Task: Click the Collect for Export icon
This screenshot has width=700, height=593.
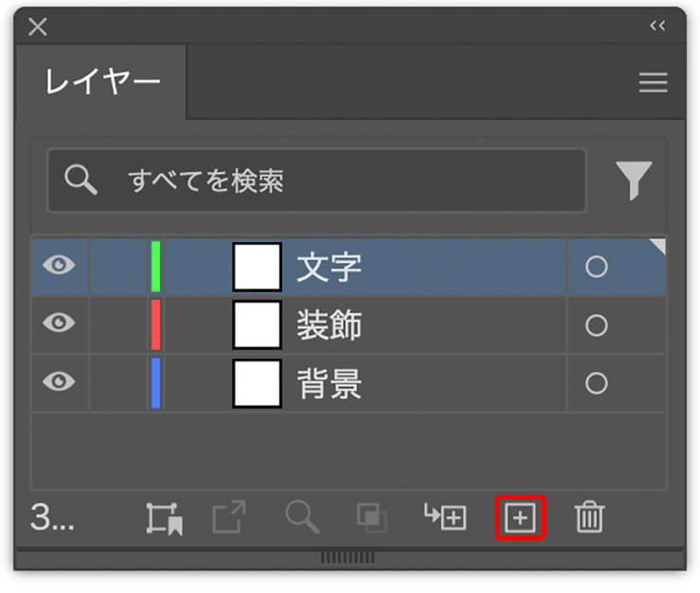Action: 164,517
